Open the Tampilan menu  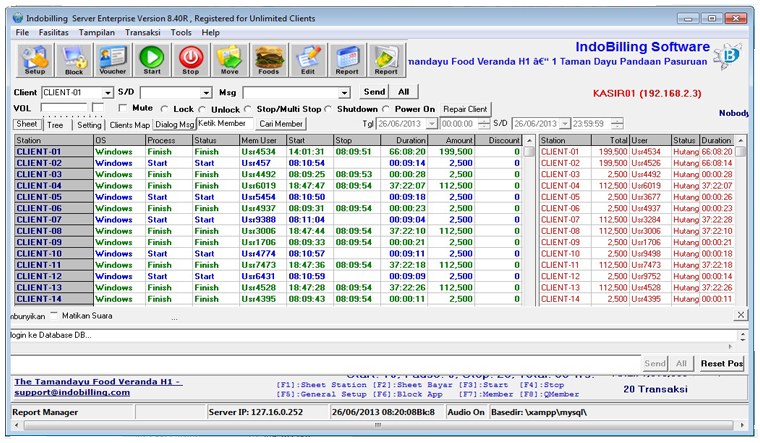(x=96, y=32)
